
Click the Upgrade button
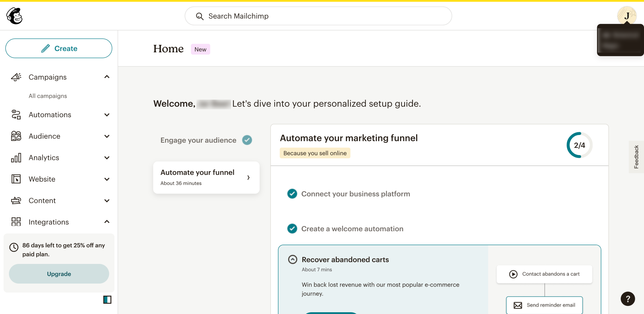(x=59, y=274)
